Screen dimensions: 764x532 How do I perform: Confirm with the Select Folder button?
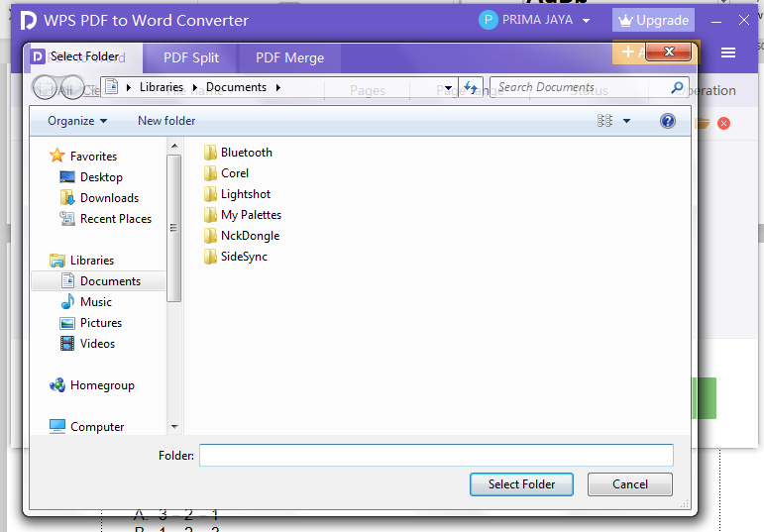coord(521,484)
